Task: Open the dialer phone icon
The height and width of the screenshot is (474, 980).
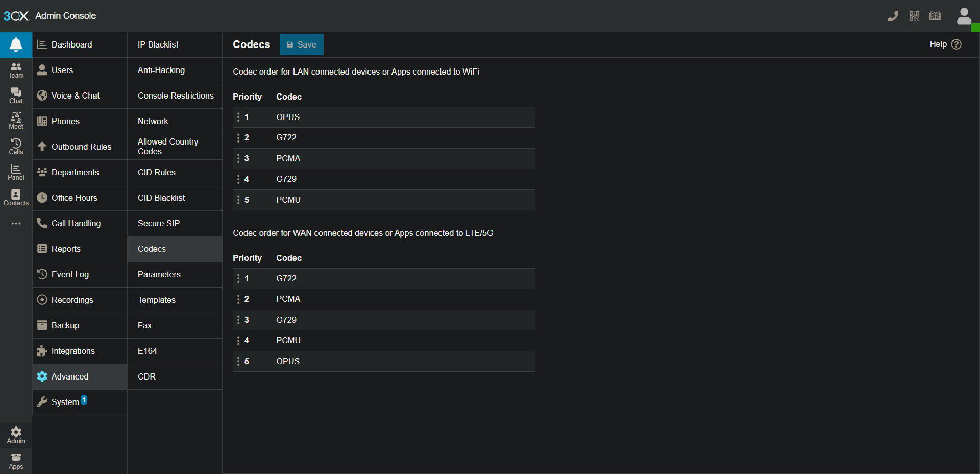Action: point(893,16)
